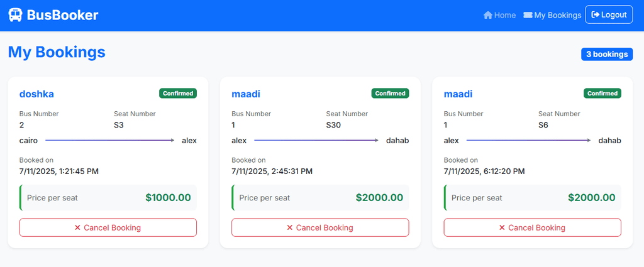Viewport: 644px width, 267px height.
Task: Click the 3 bookings count badge
Action: click(606, 54)
